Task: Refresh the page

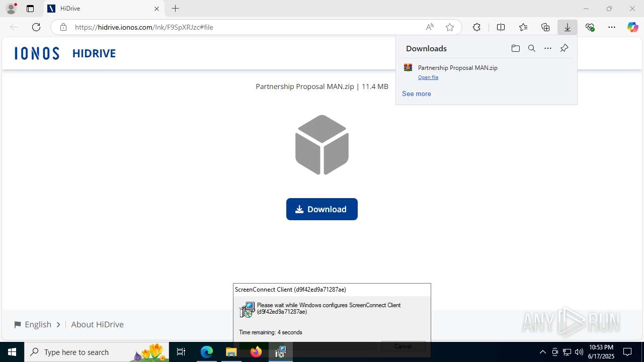Action: point(36,27)
